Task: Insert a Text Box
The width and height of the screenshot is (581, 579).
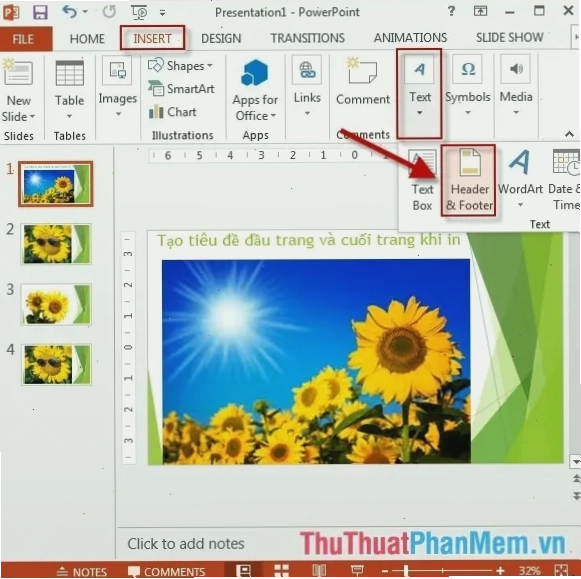Action: tap(422, 180)
